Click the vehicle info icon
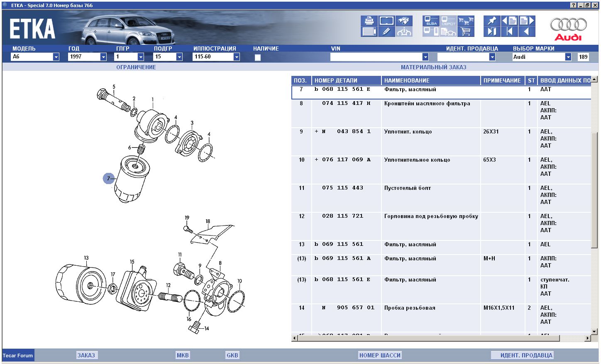The image size is (601, 364). (x=404, y=32)
